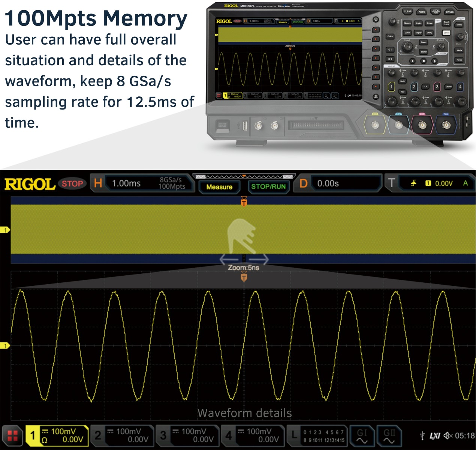Screen dimensions: 476x450
Task: Click the orange T marker below the Zoom:5ns label
Action: click(244, 277)
